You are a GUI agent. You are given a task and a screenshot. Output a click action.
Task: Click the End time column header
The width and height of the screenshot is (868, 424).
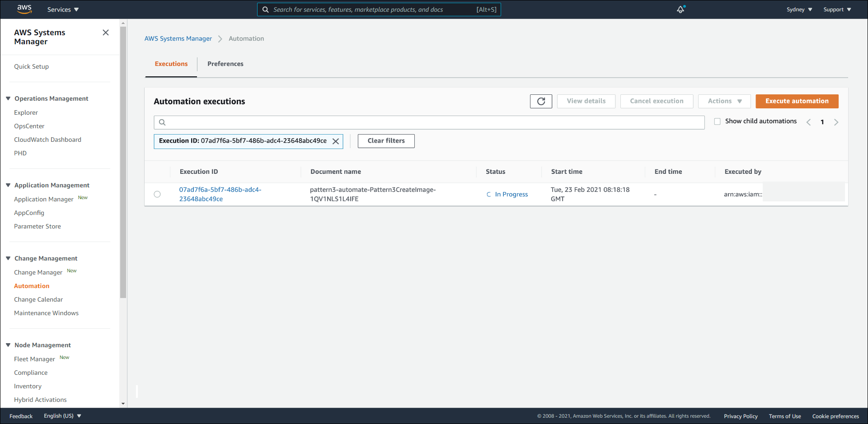tap(668, 172)
